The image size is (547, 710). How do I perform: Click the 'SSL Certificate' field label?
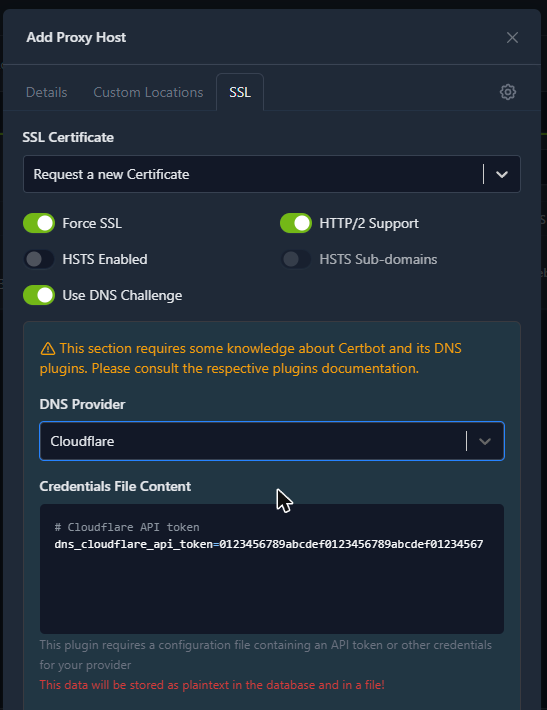click(68, 137)
